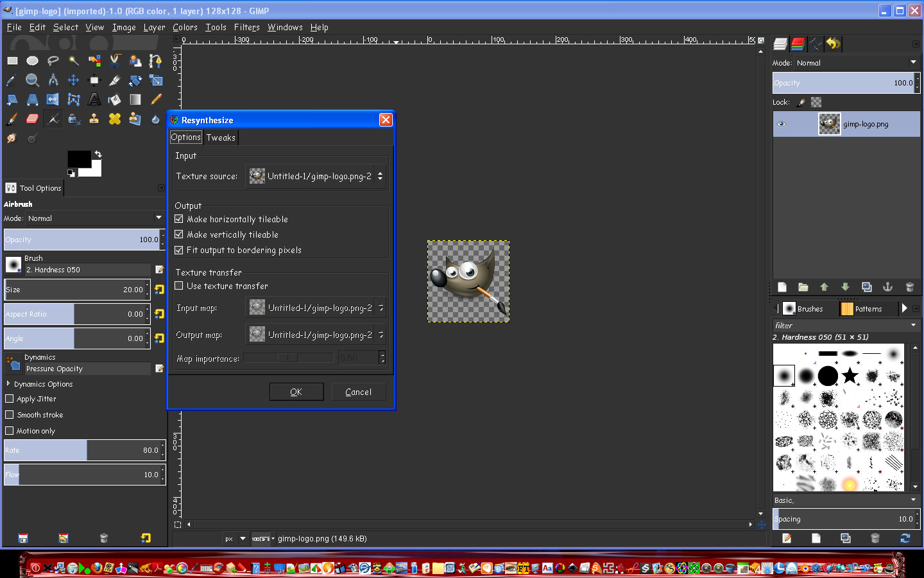Open the Output map dropdown
Screen dimensions: 924x578
pos(316,335)
